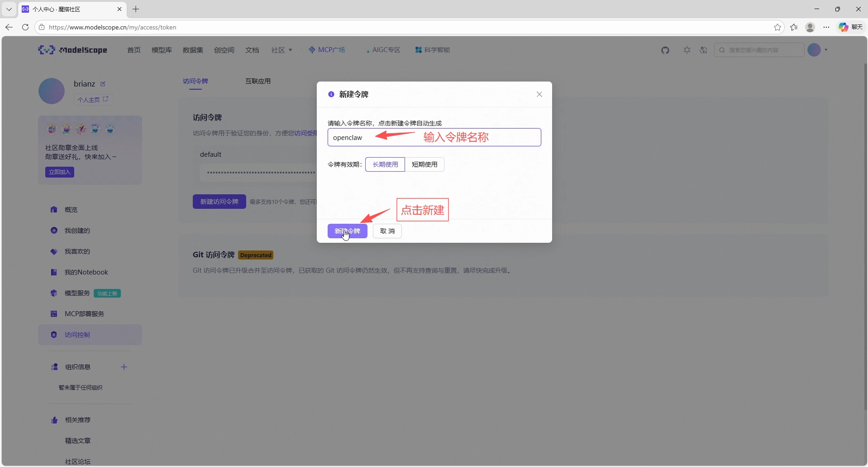Expand the avatar dropdown caret
This screenshot has width=868, height=467.
click(826, 50)
